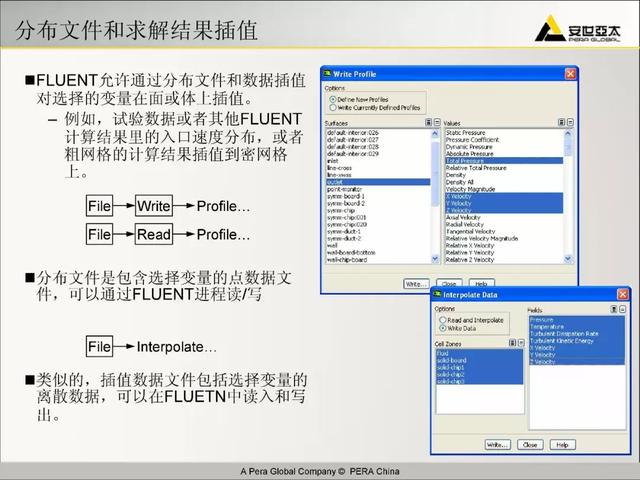Select the inlet surface
The width and height of the screenshot is (640, 480).
tap(378, 161)
